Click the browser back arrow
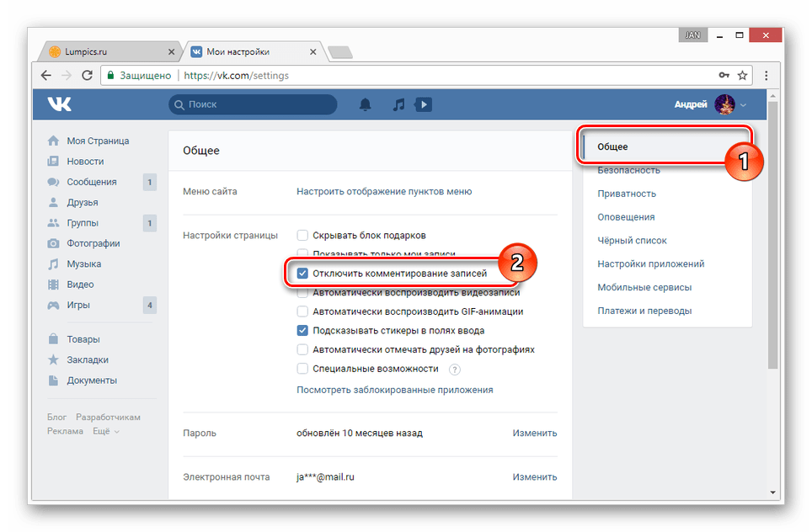 click(46, 76)
